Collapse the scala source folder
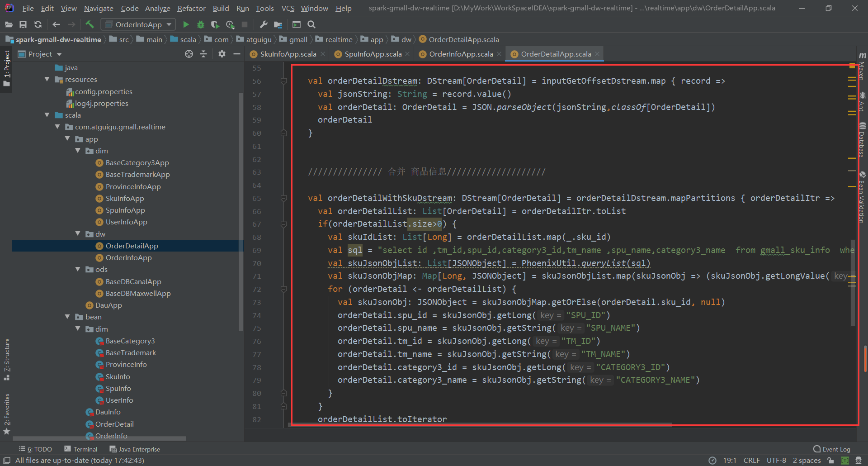 tap(47, 115)
